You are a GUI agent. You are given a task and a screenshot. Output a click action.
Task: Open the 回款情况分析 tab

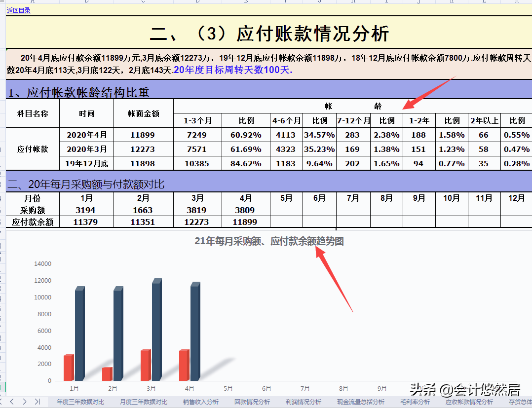click(x=251, y=402)
